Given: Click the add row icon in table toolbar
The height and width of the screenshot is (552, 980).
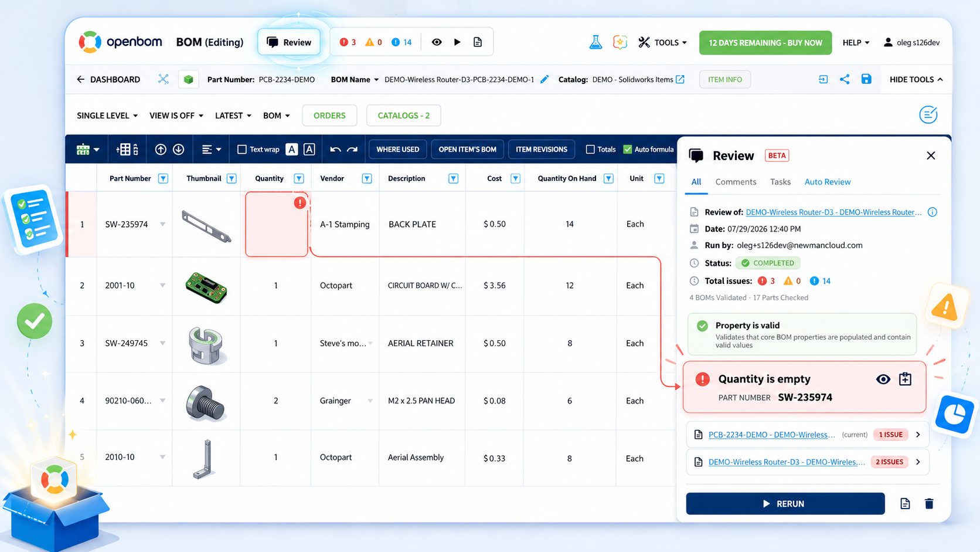Looking at the screenshot, I should point(87,150).
